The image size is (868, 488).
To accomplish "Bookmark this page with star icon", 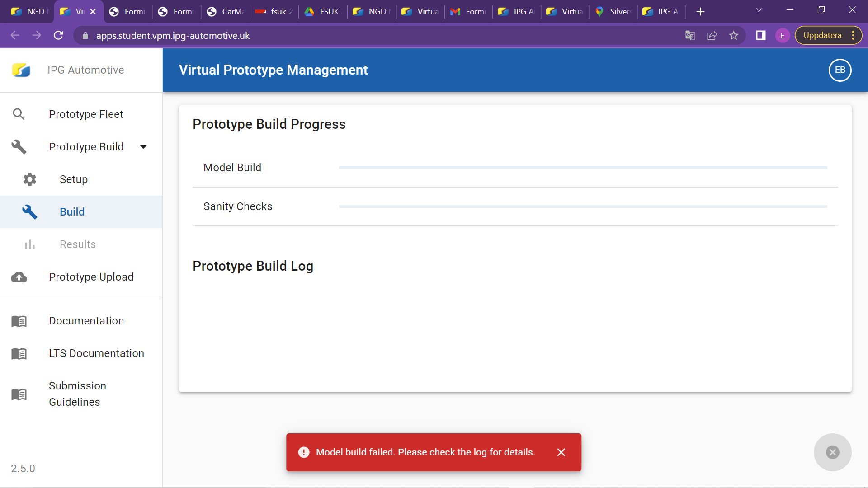I will 734,35.
